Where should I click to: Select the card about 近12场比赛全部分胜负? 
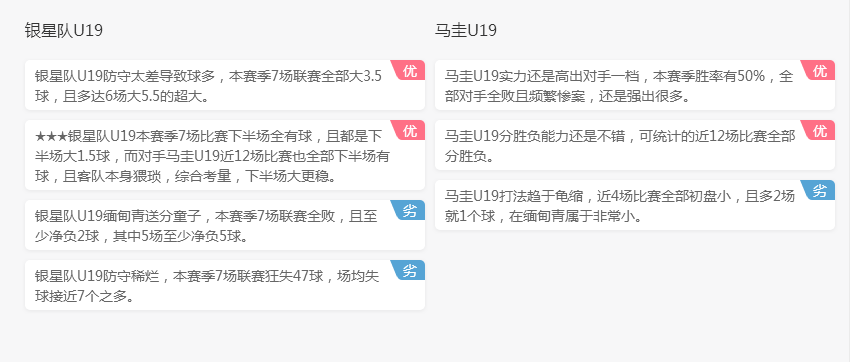click(x=635, y=145)
